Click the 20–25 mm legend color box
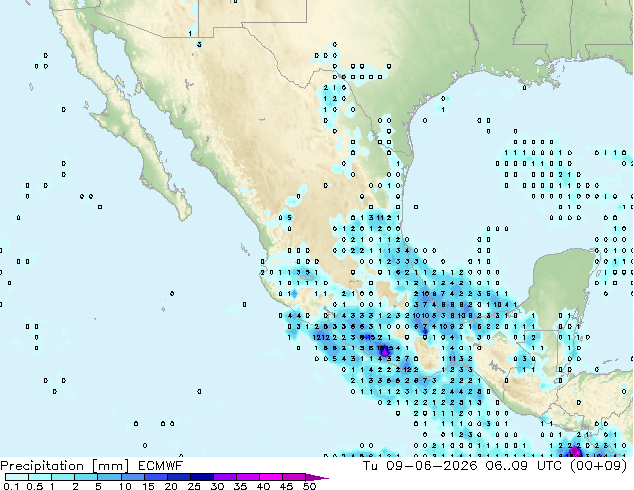The width and height of the screenshot is (634, 490). pos(178,477)
